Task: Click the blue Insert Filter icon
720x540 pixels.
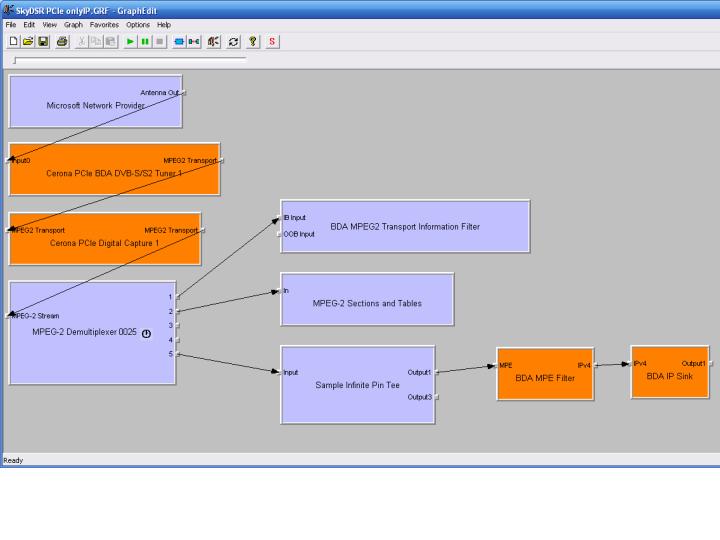Action: tap(179, 42)
